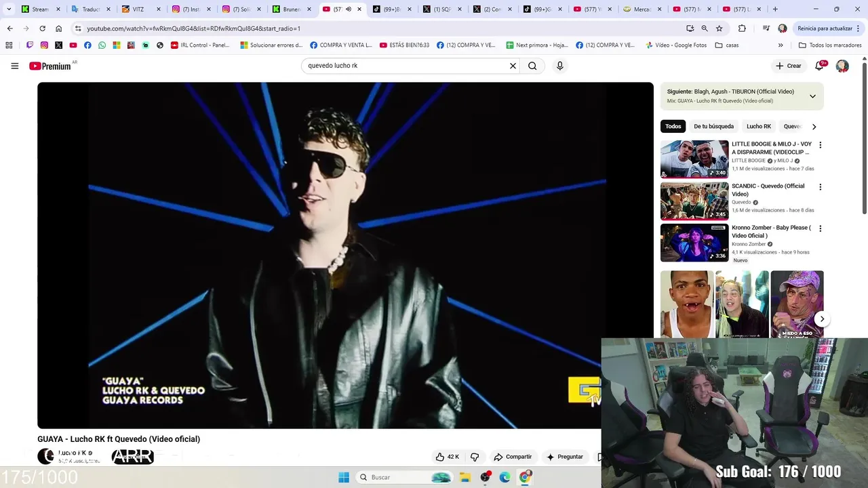
Task: Open options for LITTLE BOOGIE video
Action: point(820,145)
